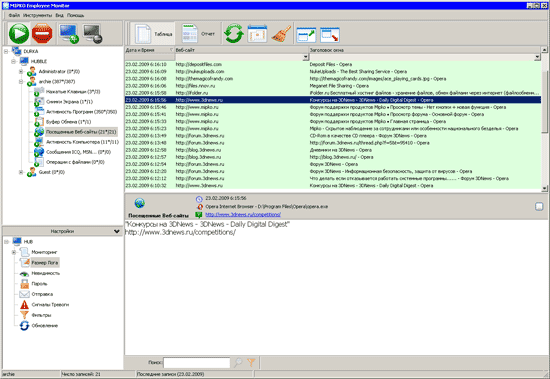Screen dimensions: 550x379
Task: Click the add computer monitor icon
Action: tap(69, 34)
